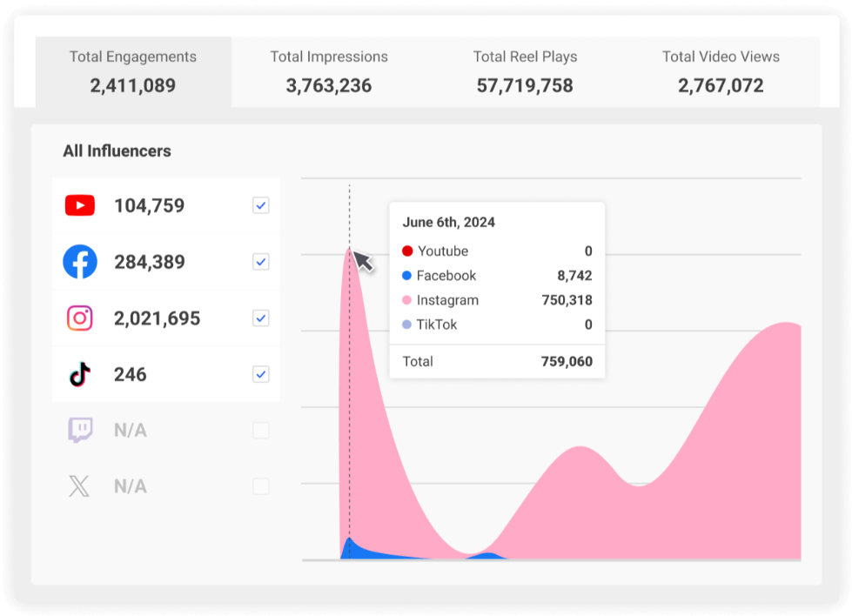Disable the Instagram series checkbox
852x616 pixels.
click(x=261, y=318)
